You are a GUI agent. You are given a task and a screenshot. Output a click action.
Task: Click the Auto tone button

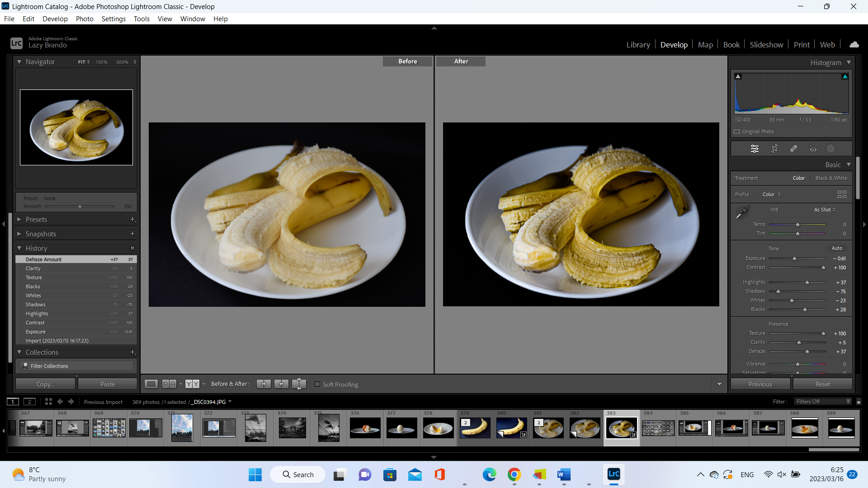pyautogui.click(x=837, y=248)
